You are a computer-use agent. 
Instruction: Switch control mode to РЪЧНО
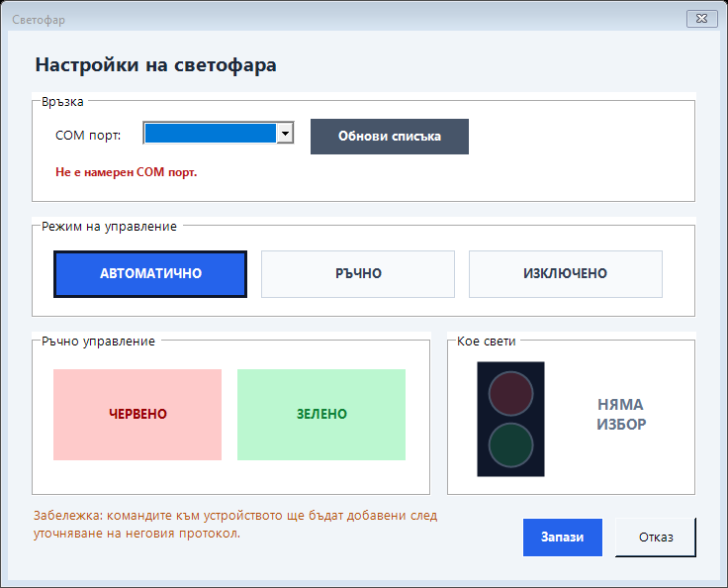[x=358, y=274]
